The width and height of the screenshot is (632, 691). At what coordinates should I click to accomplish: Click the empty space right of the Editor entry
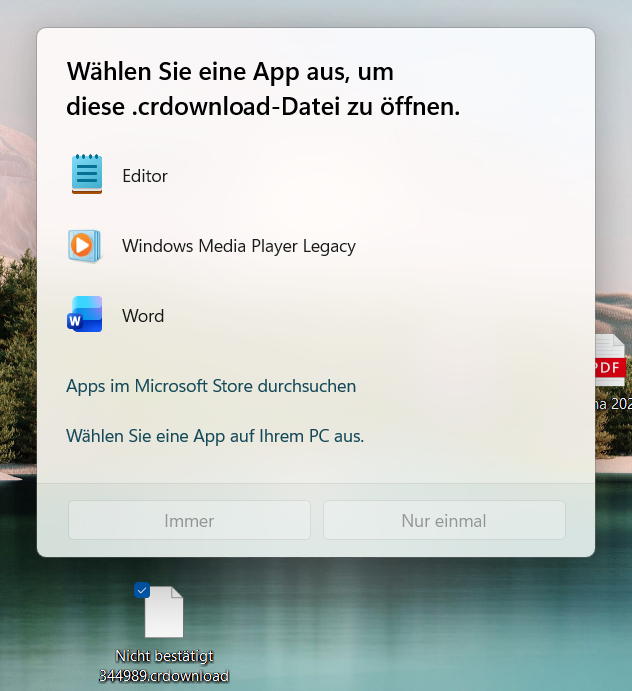pos(400,176)
